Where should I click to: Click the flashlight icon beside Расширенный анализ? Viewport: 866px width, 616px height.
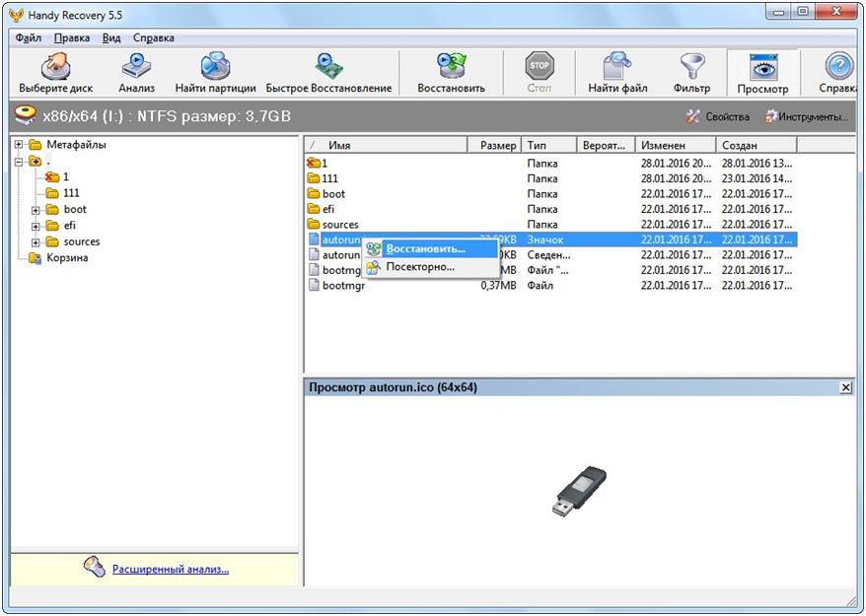coord(95,567)
